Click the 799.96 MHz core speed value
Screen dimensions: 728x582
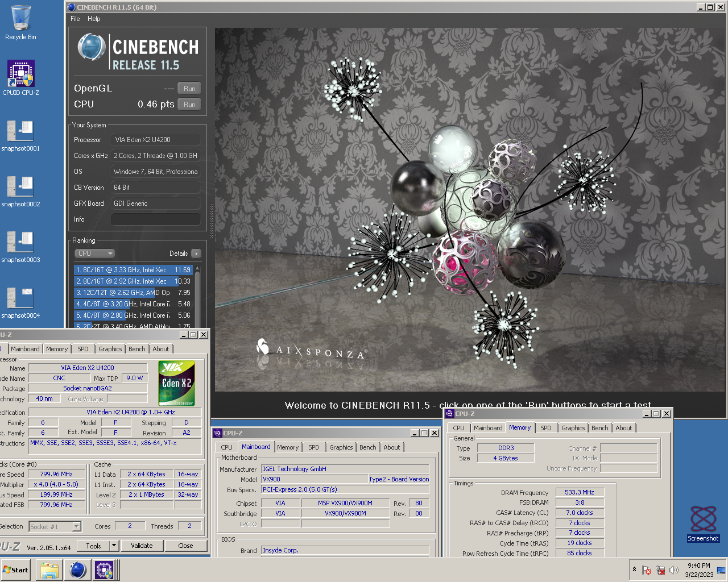[56, 474]
